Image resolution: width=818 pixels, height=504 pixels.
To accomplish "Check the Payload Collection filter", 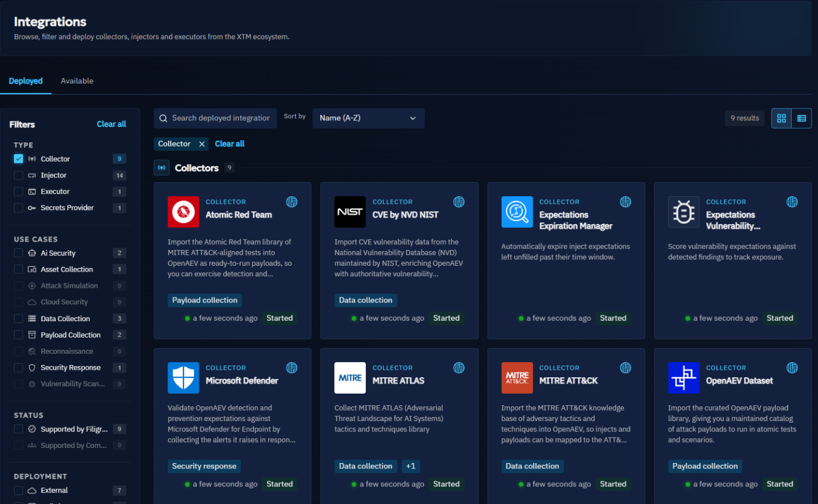I will 19,335.
